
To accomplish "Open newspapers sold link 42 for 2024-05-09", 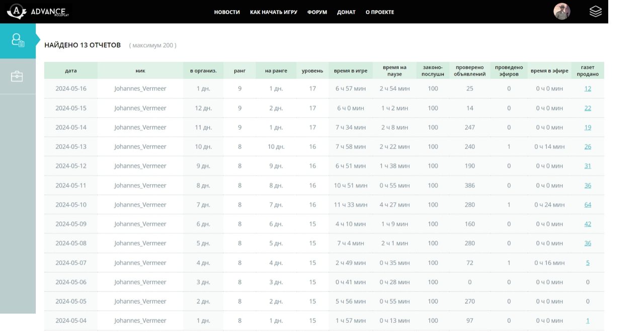I will 588,224.
